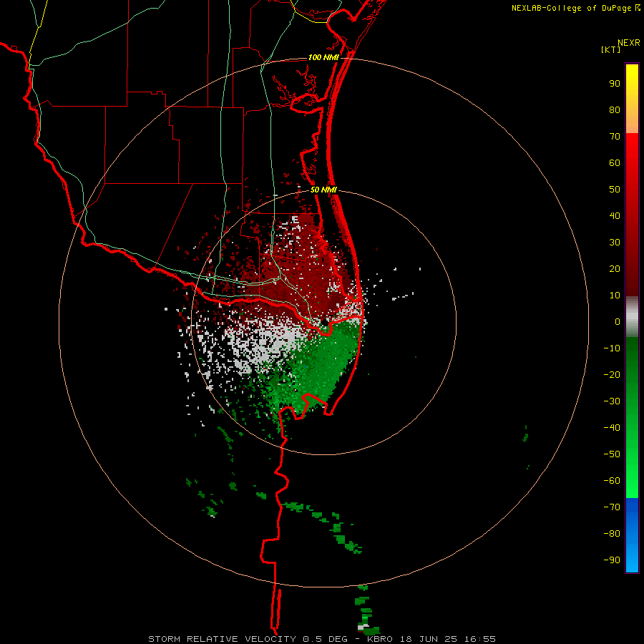Click the -80 value on velocity scale
This screenshot has height=644, width=644.
point(612,534)
